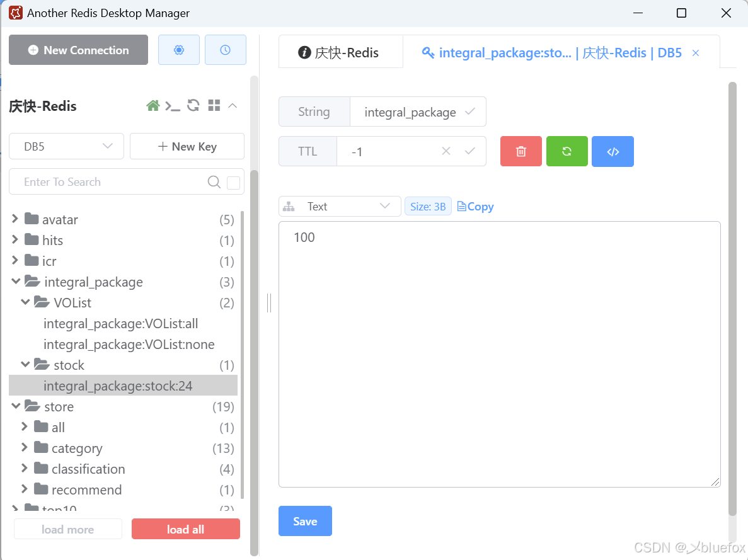Switch to the 庆快-Redis info tab
The width and height of the screenshot is (748, 560).
[341, 52]
